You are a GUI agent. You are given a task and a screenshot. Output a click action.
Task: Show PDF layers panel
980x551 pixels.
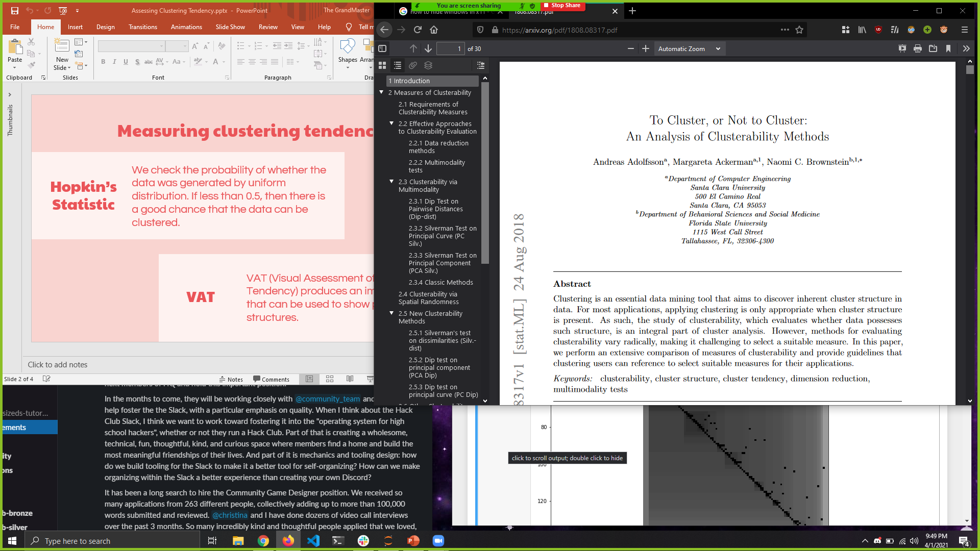(428, 65)
